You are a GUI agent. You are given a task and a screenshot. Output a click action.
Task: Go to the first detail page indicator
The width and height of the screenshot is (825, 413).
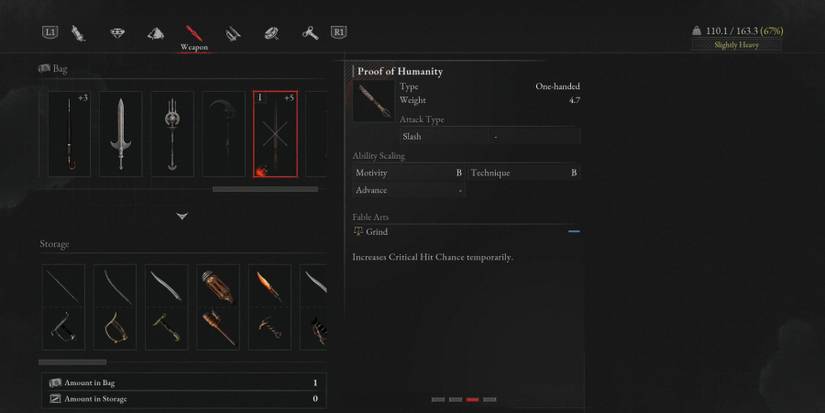[438, 400]
